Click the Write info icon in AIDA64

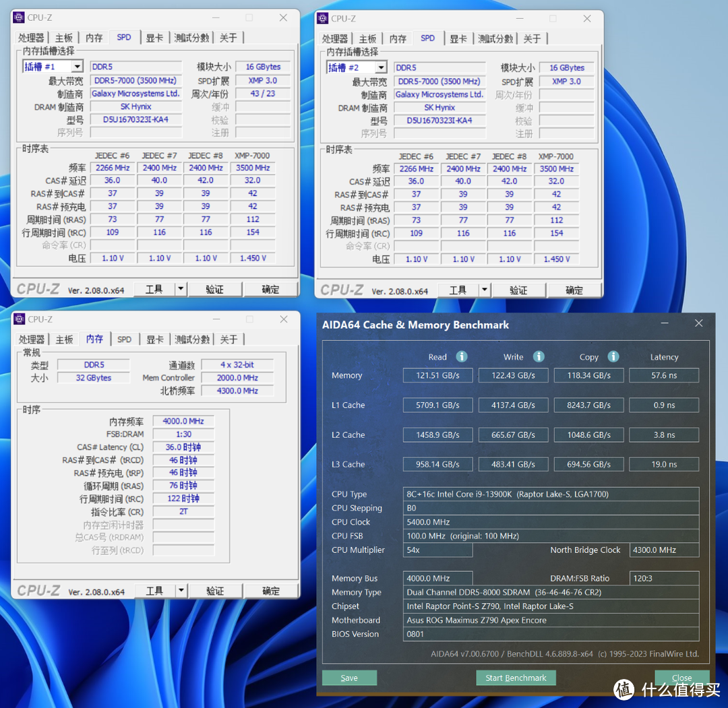click(539, 356)
